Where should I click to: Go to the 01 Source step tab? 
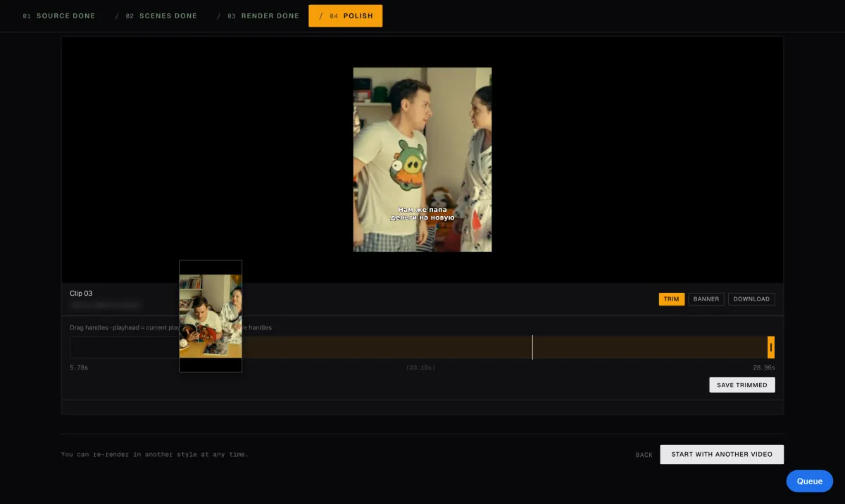pos(59,15)
